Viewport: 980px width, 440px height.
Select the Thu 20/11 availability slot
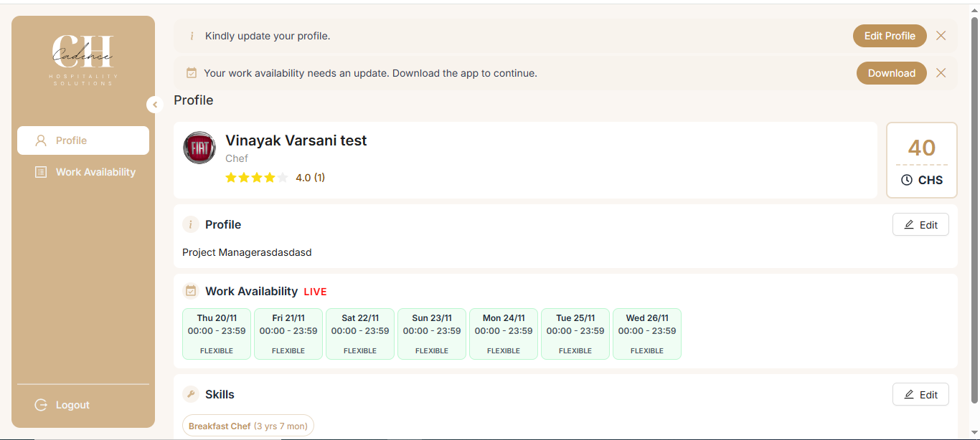[x=217, y=334]
